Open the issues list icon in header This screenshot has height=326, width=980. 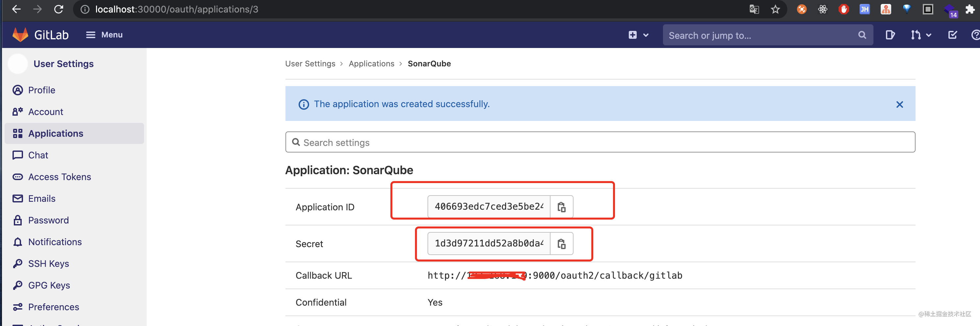click(x=890, y=35)
